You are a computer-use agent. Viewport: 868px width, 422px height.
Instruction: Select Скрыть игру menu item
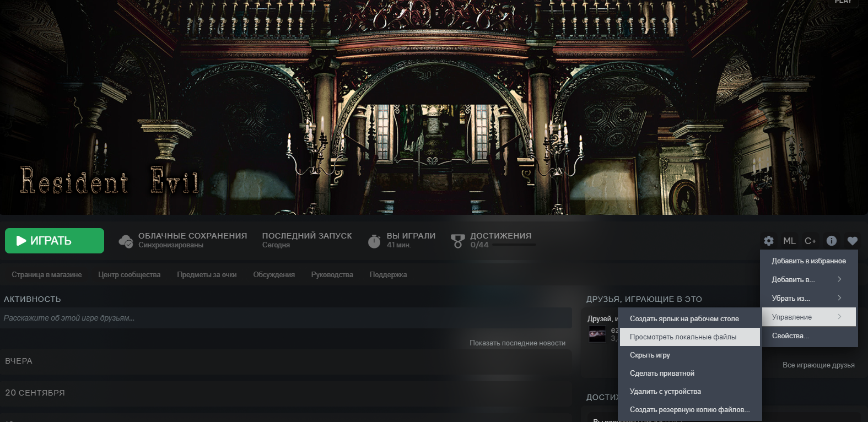pos(689,355)
